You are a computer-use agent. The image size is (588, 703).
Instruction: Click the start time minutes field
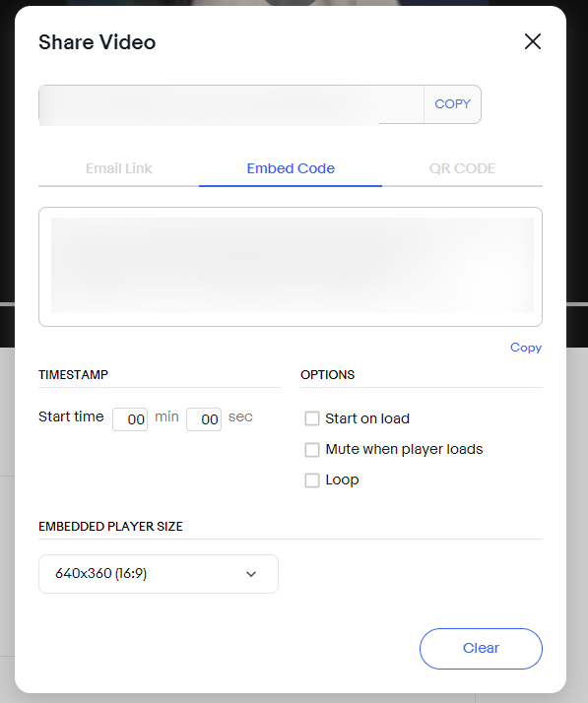[130, 419]
